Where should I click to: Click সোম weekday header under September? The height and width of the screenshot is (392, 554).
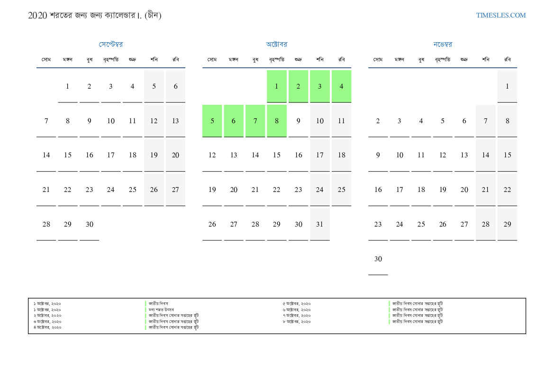[x=46, y=59]
